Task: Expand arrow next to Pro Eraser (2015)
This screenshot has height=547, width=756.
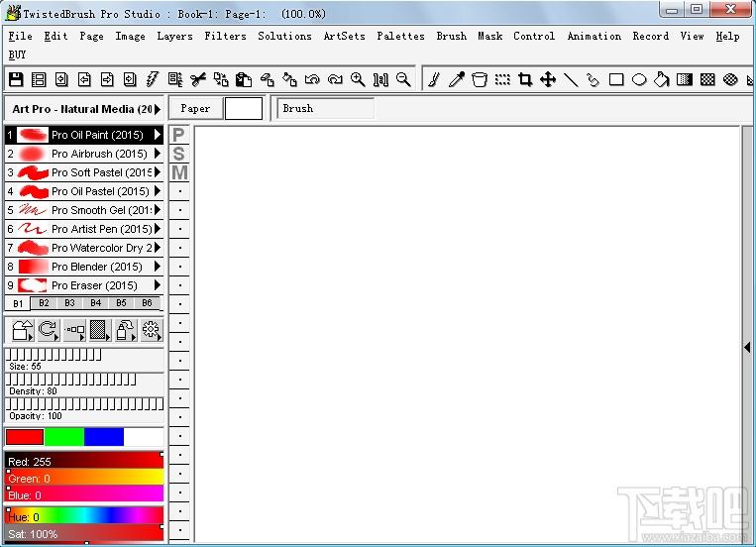Action: (158, 285)
